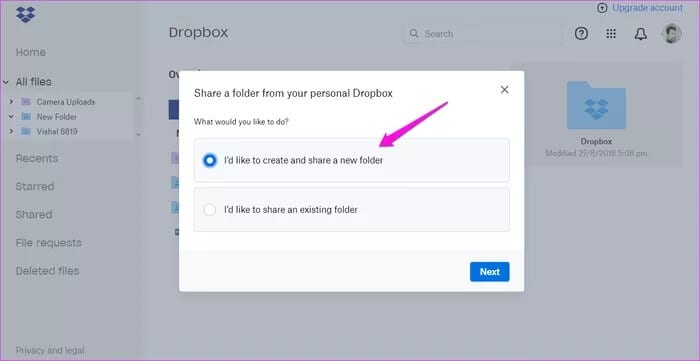Click the search magnifier icon
Viewport: 700px width, 361px height.
click(x=414, y=33)
